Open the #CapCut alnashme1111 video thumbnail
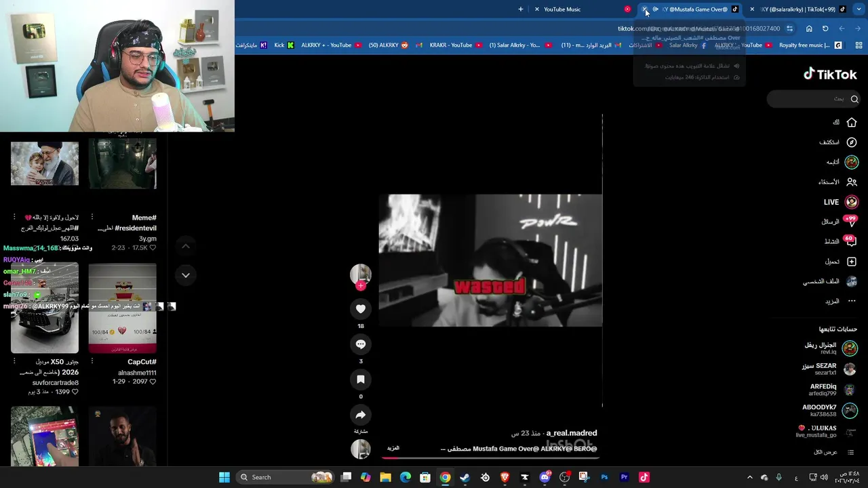 (x=123, y=308)
